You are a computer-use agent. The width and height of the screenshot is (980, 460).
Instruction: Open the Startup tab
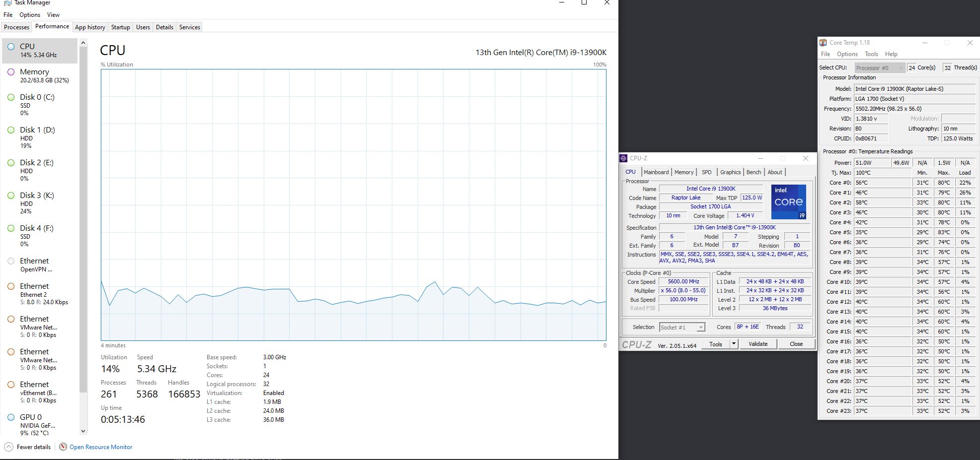point(121,27)
